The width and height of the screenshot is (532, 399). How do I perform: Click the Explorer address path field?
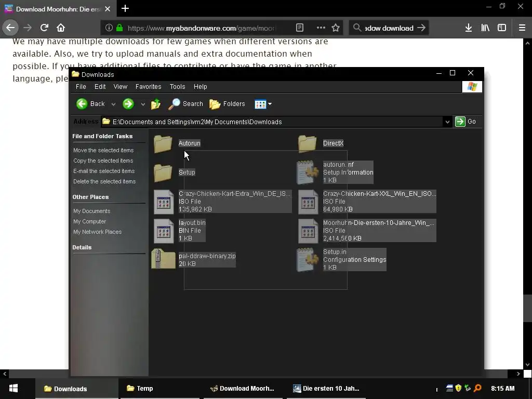pos(272,122)
